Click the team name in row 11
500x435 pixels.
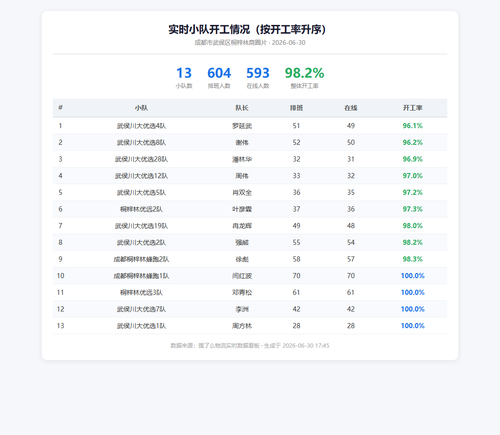coord(141,292)
